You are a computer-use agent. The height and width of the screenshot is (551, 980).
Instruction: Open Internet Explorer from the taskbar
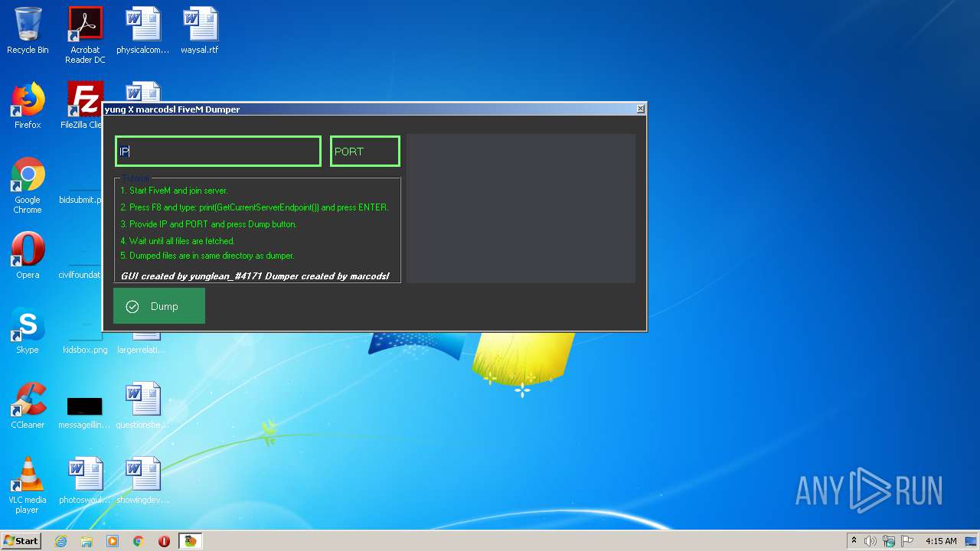click(60, 541)
